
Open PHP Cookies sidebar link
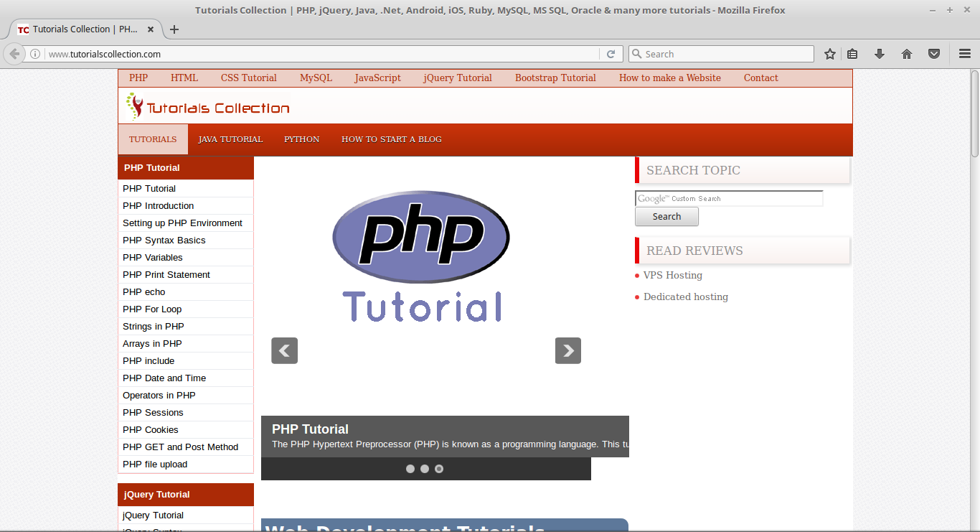(x=151, y=430)
